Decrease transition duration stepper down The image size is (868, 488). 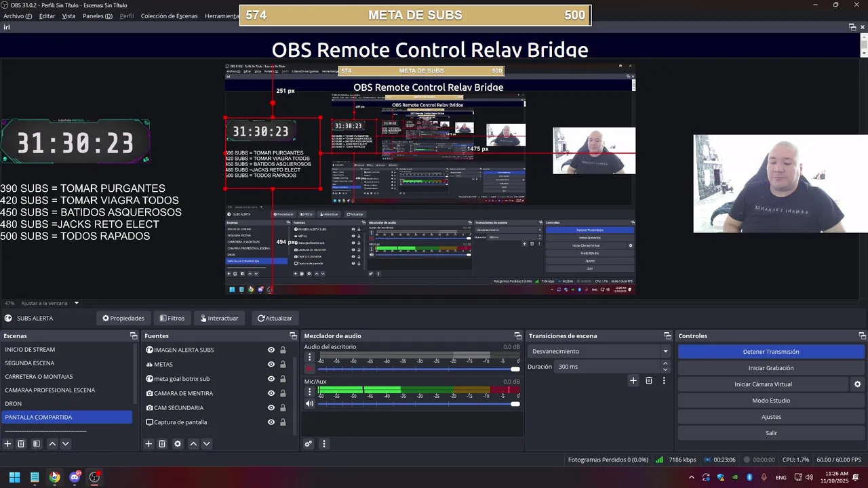click(x=665, y=370)
